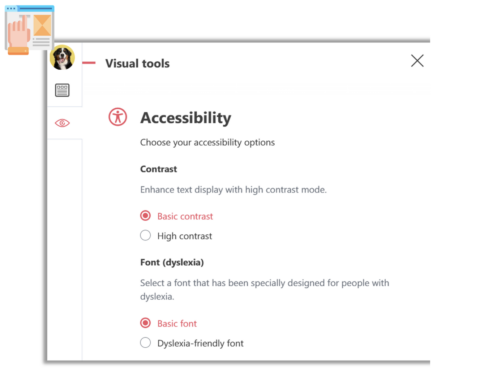This screenshot has width=480, height=382.
Task: Click the high contrast mode description text
Action: point(233,190)
